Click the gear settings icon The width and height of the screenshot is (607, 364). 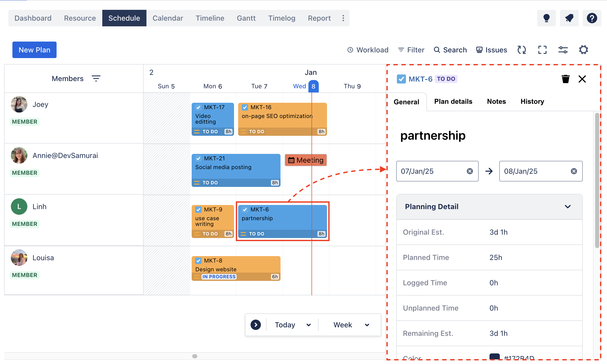click(x=583, y=50)
